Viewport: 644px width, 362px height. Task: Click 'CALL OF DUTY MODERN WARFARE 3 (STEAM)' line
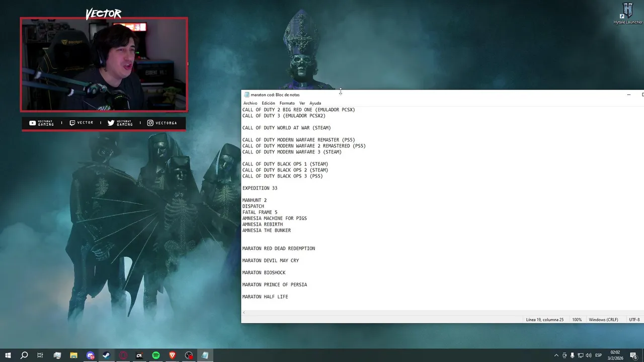click(292, 152)
